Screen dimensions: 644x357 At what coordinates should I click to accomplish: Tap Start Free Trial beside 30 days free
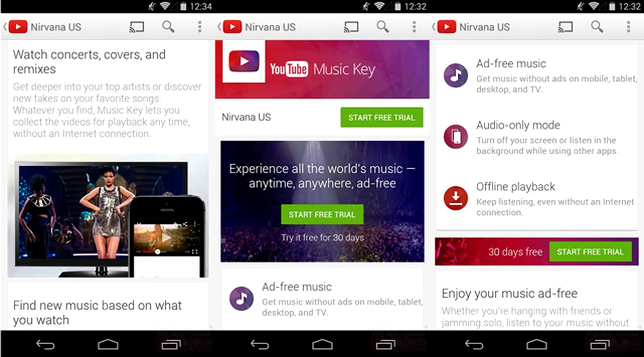click(590, 252)
